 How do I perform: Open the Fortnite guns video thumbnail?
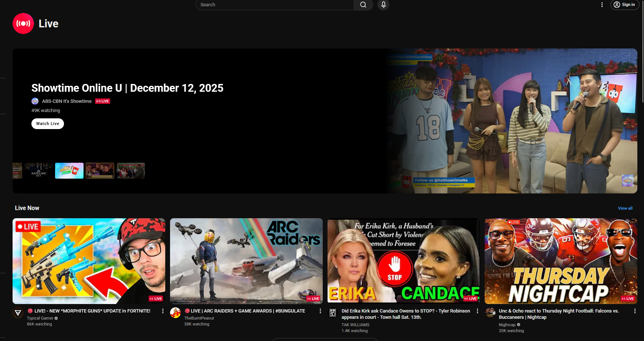tap(89, 261)
